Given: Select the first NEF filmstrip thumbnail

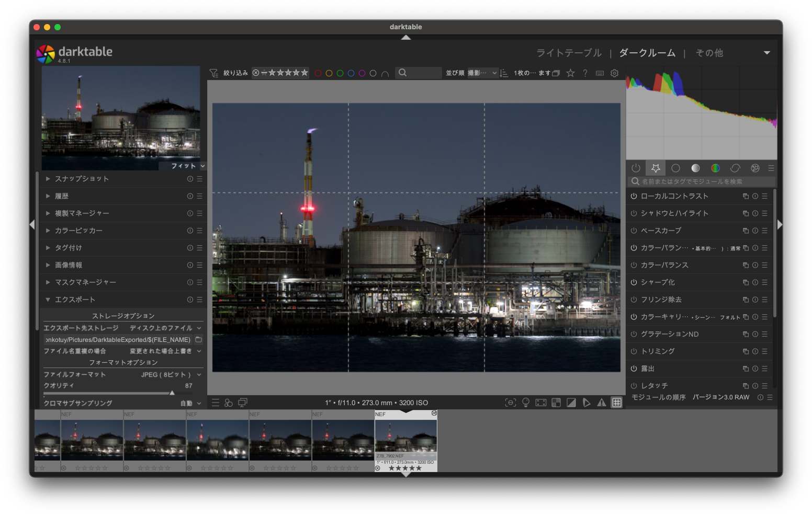Looking at the screenshot, I should [92, 440].
